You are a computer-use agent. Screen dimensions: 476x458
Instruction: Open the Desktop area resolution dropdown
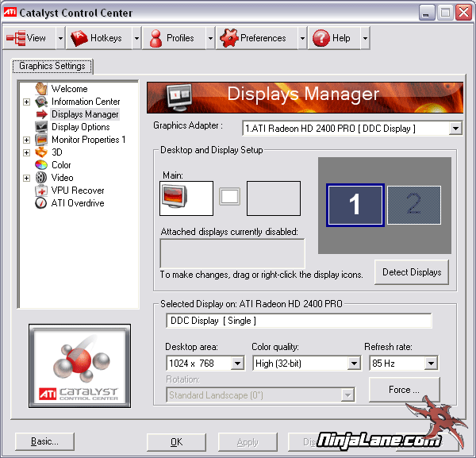(x=237, y=364)
